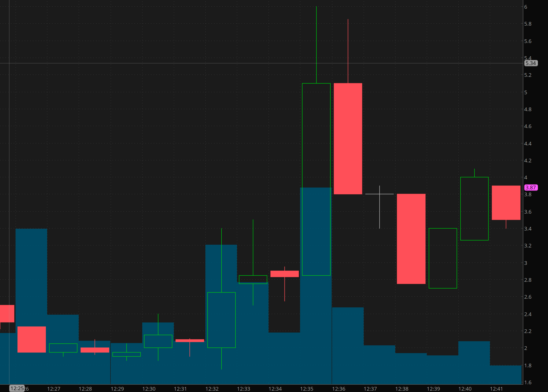Click the 12:41 blue volume bar

click(505, 375)
